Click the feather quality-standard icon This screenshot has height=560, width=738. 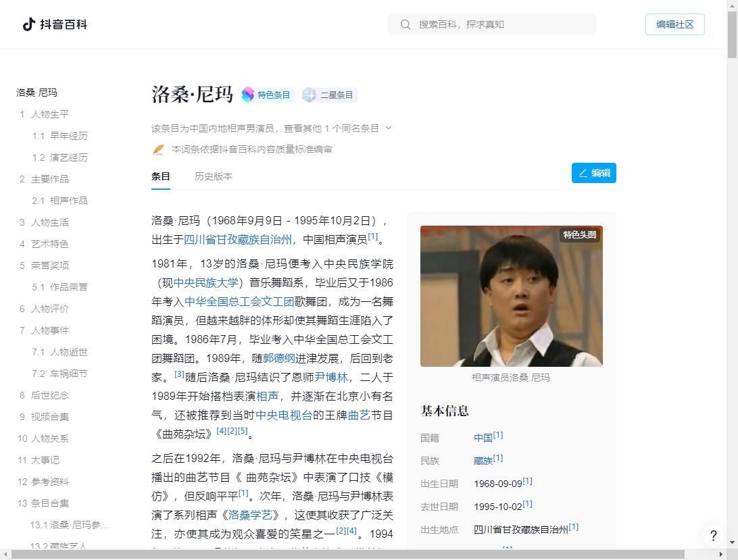coord(158,149)
